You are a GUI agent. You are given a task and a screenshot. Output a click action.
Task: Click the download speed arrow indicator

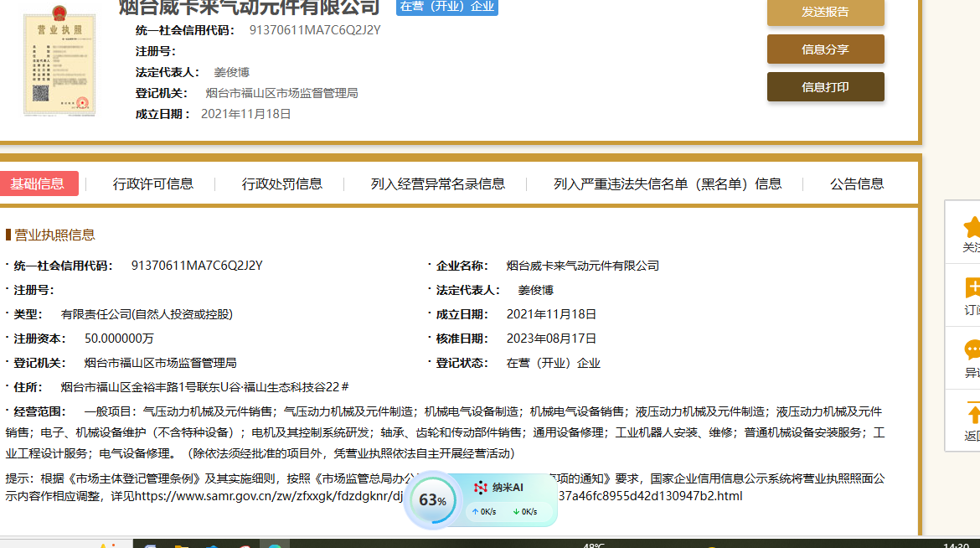tap(516, 512)
